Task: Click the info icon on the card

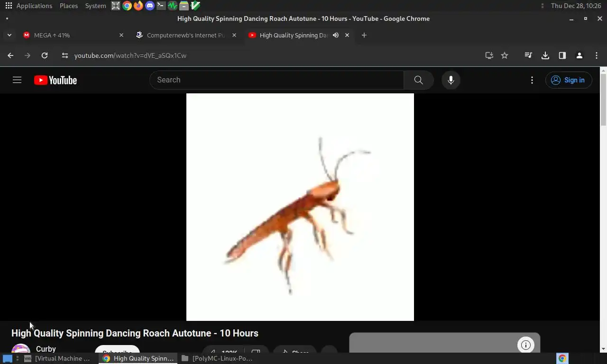Action: [x=525, y=345]
